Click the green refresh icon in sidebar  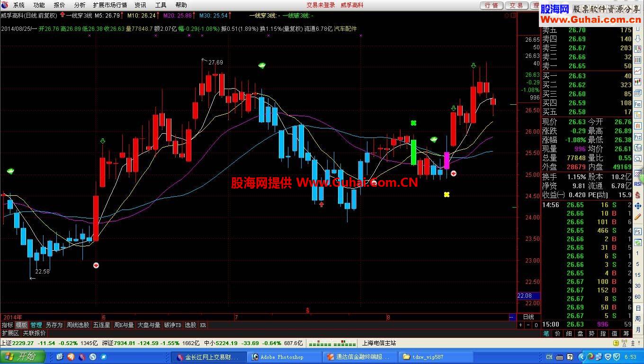pos(638,243)
